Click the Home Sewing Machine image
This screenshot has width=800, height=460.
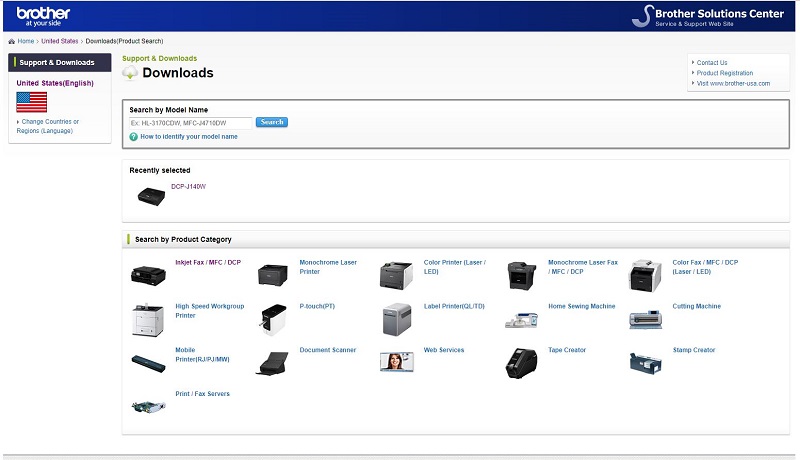coord(521,321)
